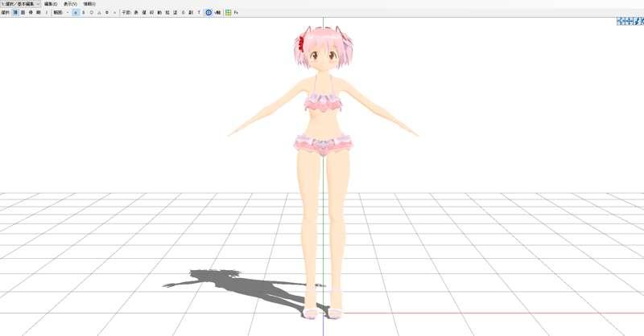The image size is (644, 336).
Task: Toggle the v軸 axis button
Action: (217, 12)
